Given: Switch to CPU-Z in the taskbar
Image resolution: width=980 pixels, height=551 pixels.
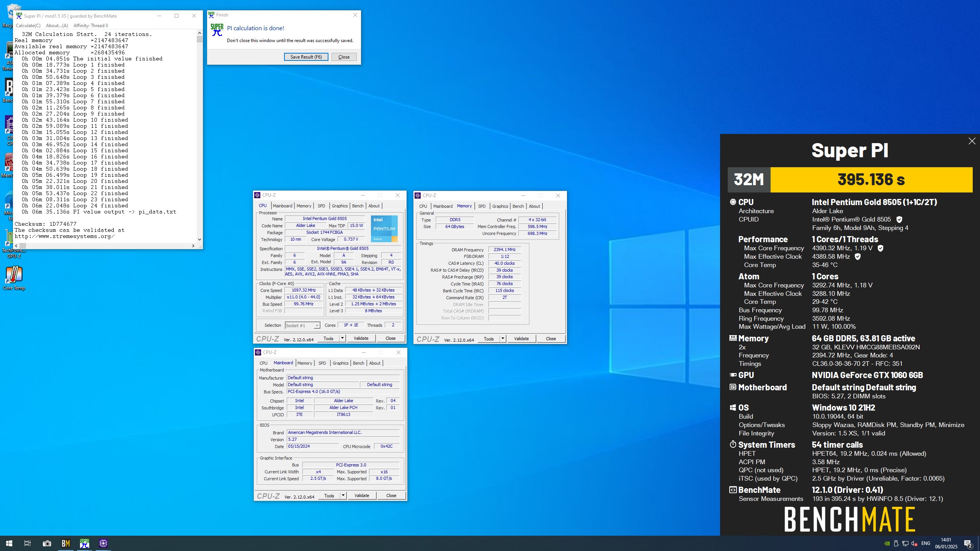Looking at the screenshot, I should pyautogui.click(x=103, y=543).
